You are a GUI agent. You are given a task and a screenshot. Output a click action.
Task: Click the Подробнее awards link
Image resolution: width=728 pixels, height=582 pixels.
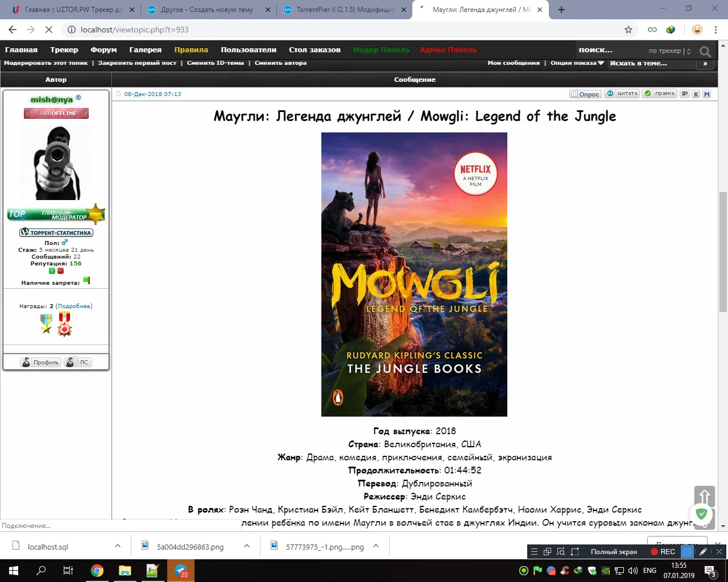[x=74, y=306]
